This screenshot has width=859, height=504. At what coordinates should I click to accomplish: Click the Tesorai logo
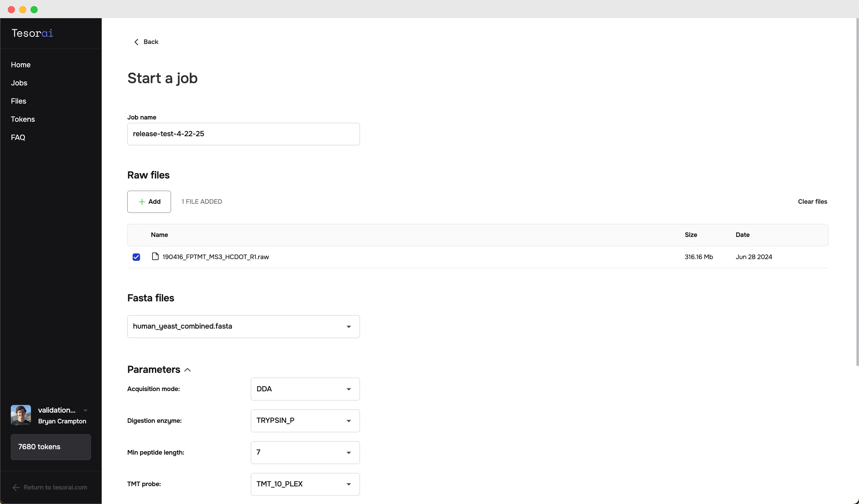point(32,33)
